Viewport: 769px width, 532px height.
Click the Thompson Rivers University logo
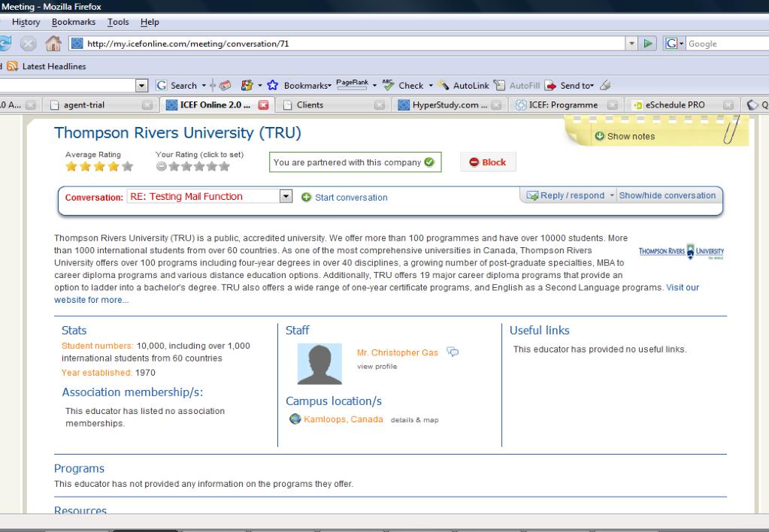681,252
